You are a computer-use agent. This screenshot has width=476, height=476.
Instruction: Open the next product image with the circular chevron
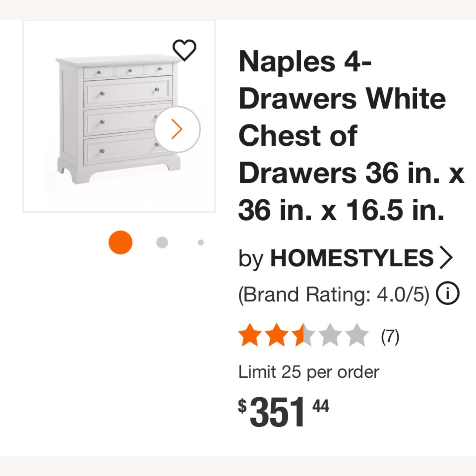[178, 129]
